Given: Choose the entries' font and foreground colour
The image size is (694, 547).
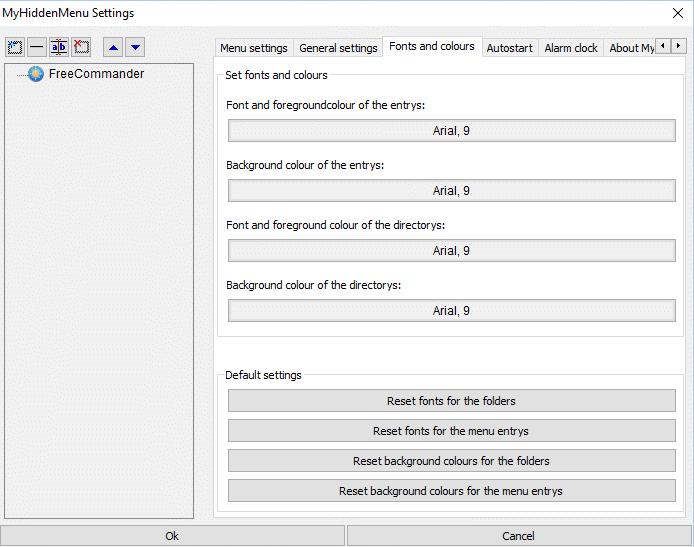Looking at the screenshot, I should (x=451, y=131).
